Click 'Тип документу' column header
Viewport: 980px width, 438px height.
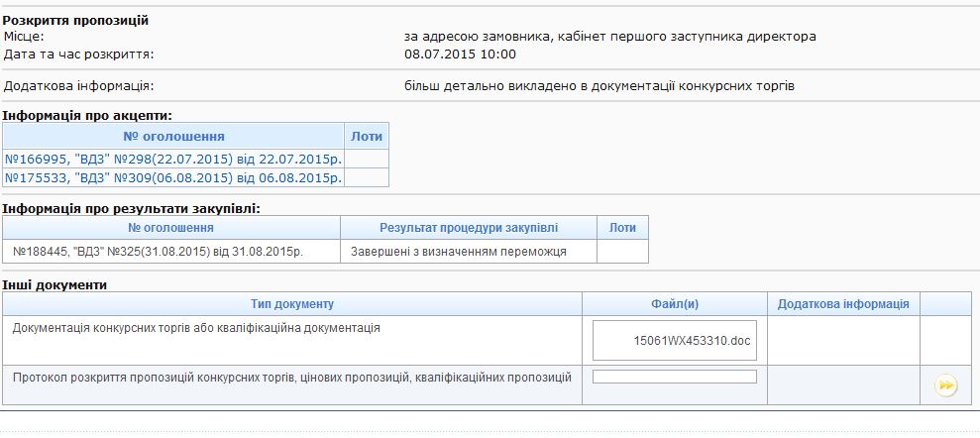[292, 303]
